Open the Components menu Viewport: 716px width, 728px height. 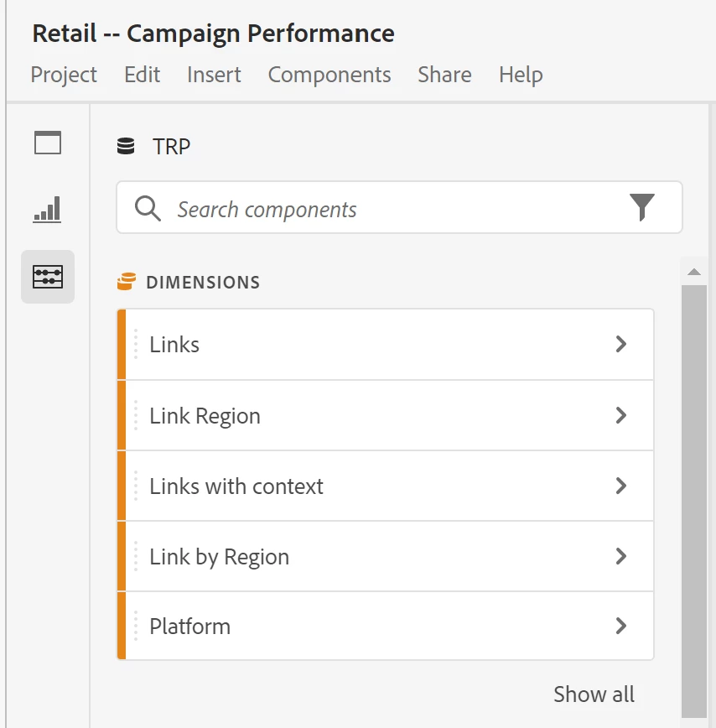click(329, 75)
